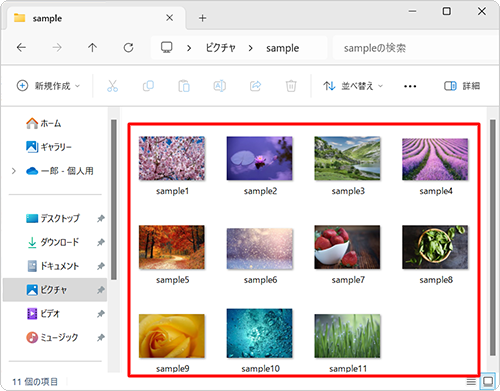Screen dimensions: 500x391
Task: Click the pin icon beside ダウンロード
Action: [x=100, y=242]
